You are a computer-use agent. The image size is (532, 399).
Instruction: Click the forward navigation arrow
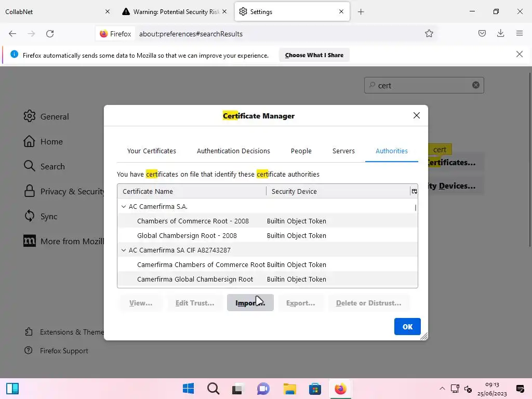point(31,34)
